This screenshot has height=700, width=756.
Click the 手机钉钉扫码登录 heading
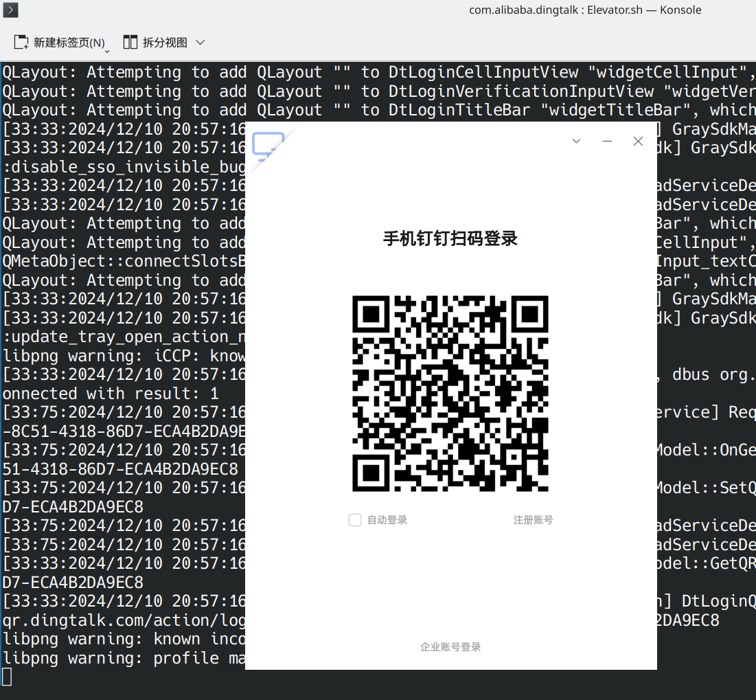450,238
